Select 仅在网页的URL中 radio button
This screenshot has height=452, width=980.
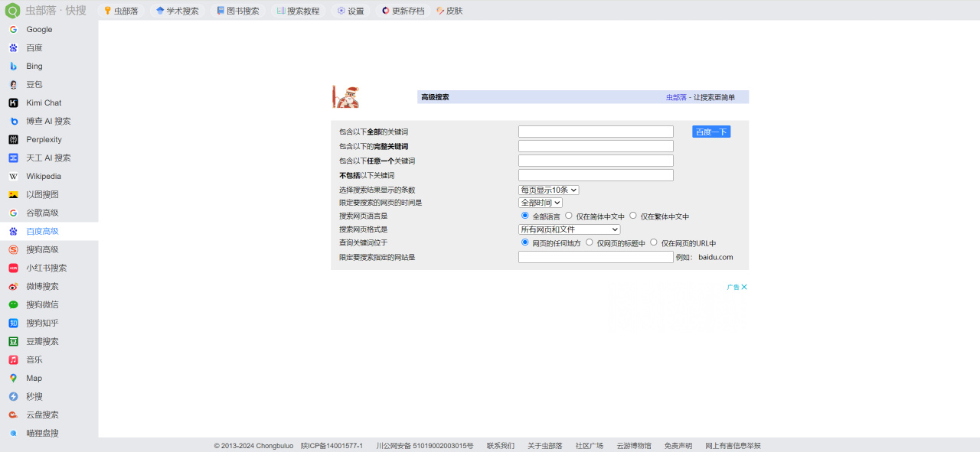[654, 242]
